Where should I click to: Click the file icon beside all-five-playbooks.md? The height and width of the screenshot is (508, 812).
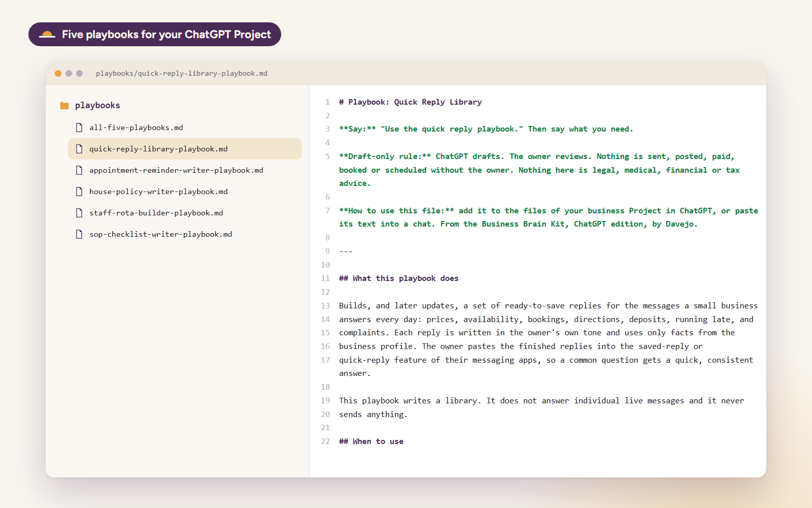(x=79, y=128)
